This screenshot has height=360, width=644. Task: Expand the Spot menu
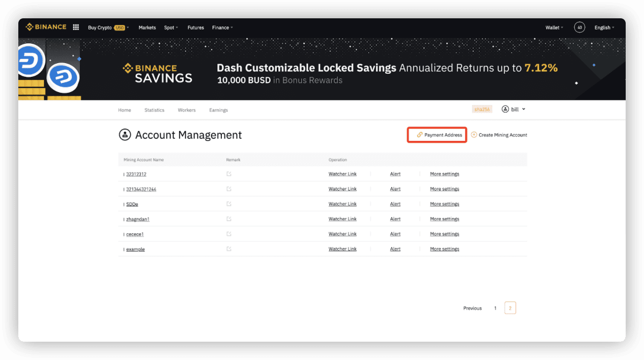click(x=171, y=27)
